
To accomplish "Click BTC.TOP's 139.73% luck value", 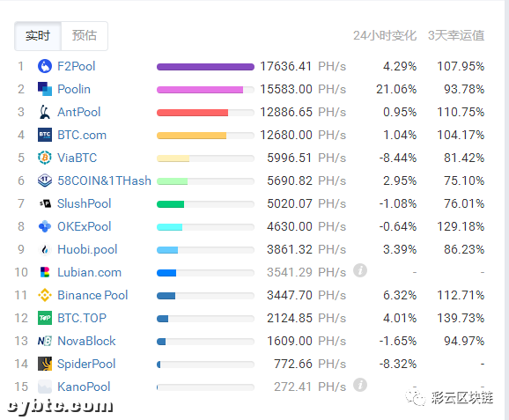I will click(461, 318).
